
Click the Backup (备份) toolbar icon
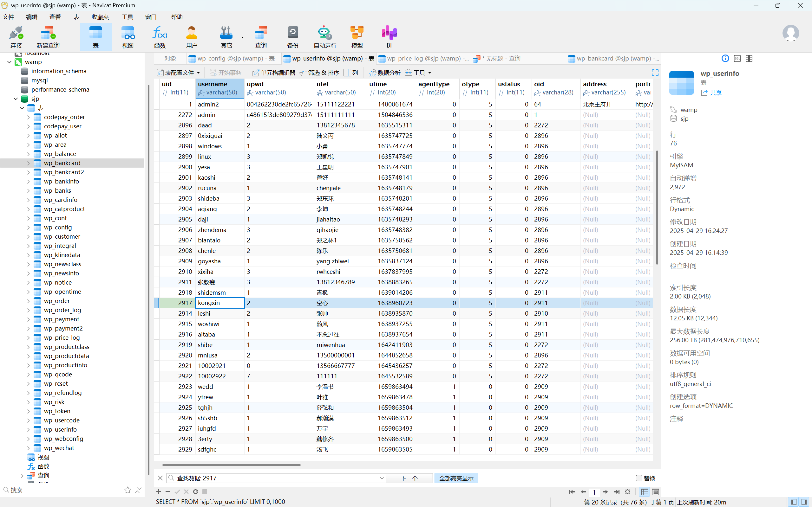click(x=292, y=37)
